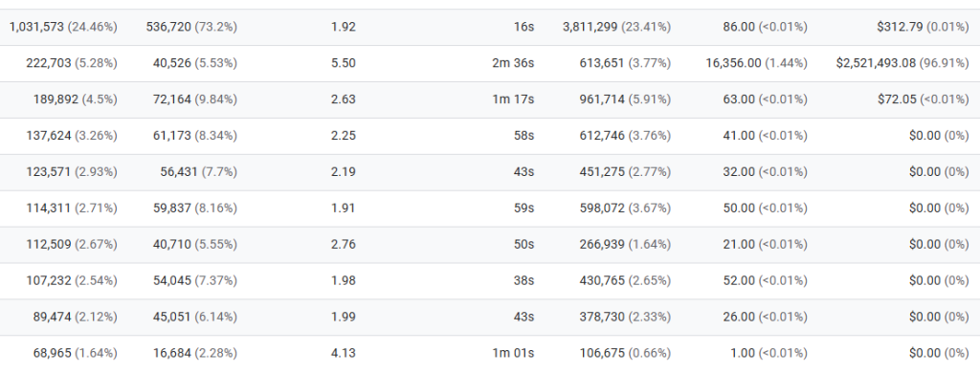Click the 536,720 (73.2%) cell
Screen dimensions: 980x374
point(191,27)
